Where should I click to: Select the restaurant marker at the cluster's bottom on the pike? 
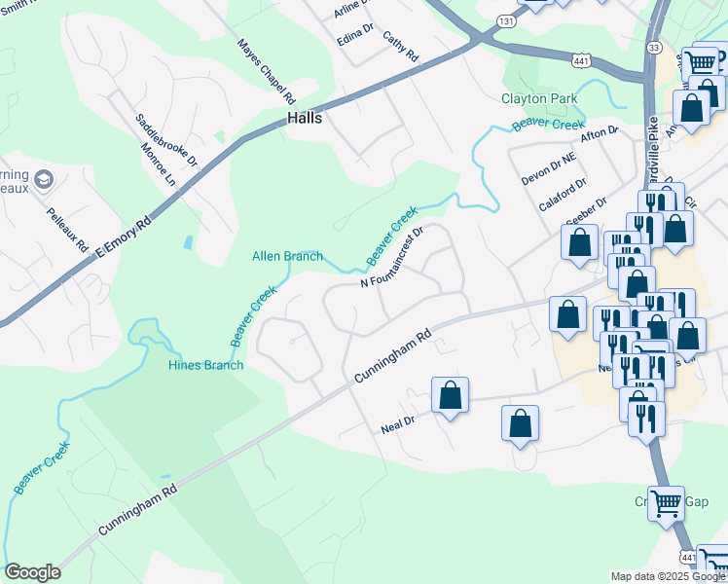click(x=646, y=421)
